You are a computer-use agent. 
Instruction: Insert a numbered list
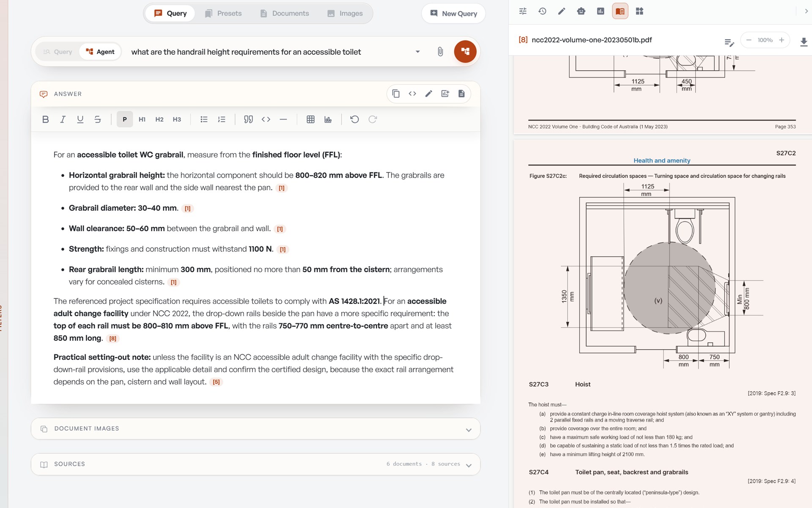click(x=222, y=119)
